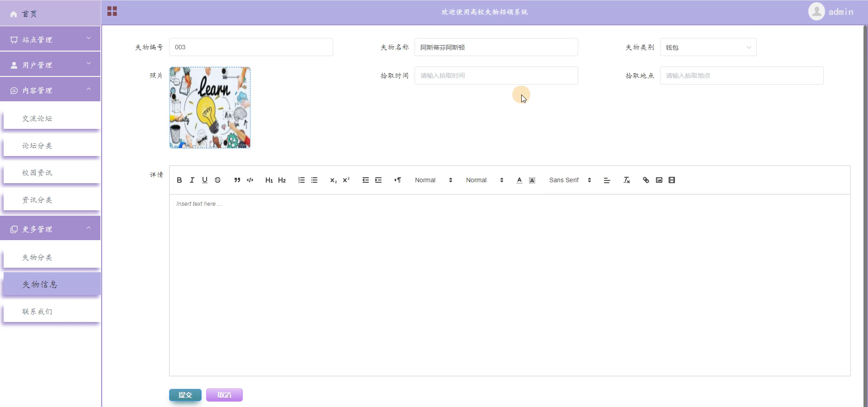Expand the 站点管理 sidebar menu
This screenshot has height=407, width=868.
[50, 40]
